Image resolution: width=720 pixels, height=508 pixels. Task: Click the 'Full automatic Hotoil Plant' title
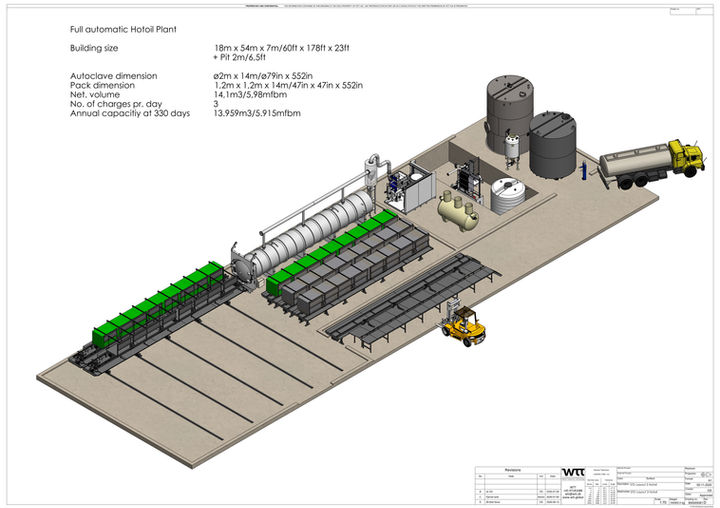(x=123, y=29)
